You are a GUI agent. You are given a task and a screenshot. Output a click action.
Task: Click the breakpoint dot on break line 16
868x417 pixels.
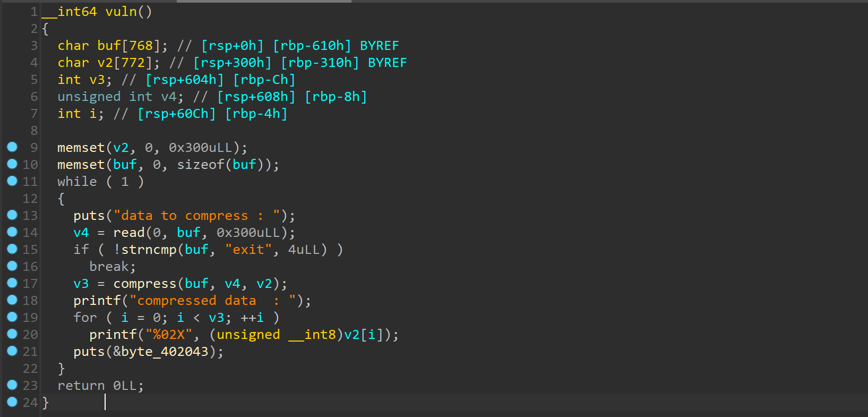click(x=12, y=266)
